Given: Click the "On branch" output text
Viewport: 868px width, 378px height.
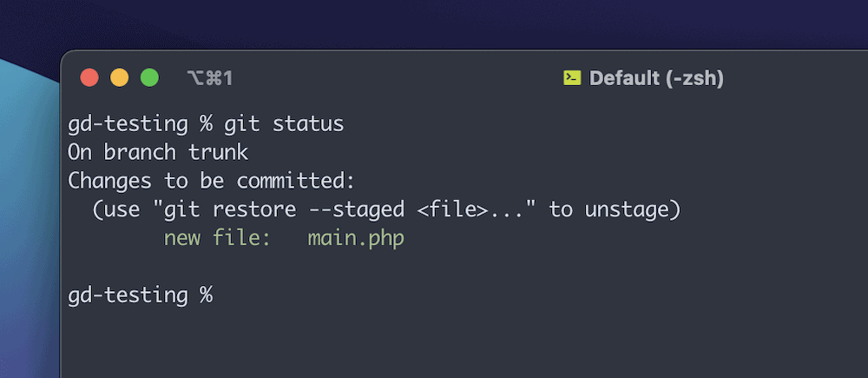Looking at the screenshot, I should pos(128,153).
